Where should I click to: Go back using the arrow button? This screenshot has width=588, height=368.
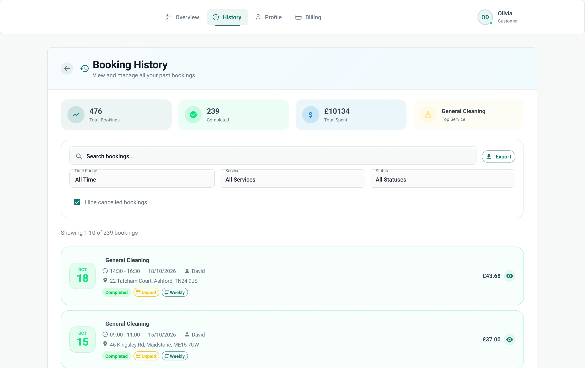click(67, 69)
